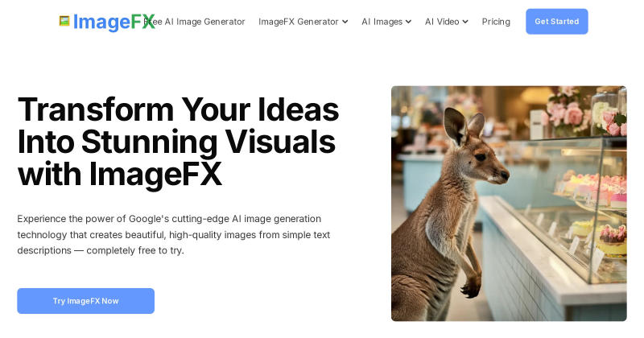Viewport: 644px width, 338px height.
Task: Click the ImageFX logo text
Action: [114, 22]
